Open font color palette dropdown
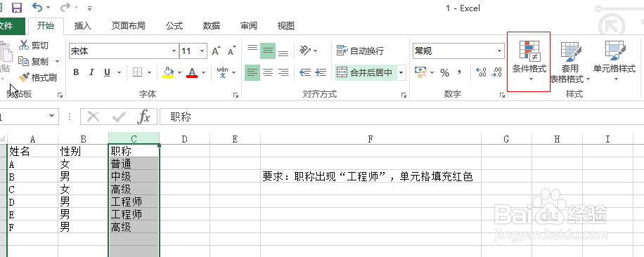The height and width of the screenshot is (257, 644). click(x=203, y=73)
